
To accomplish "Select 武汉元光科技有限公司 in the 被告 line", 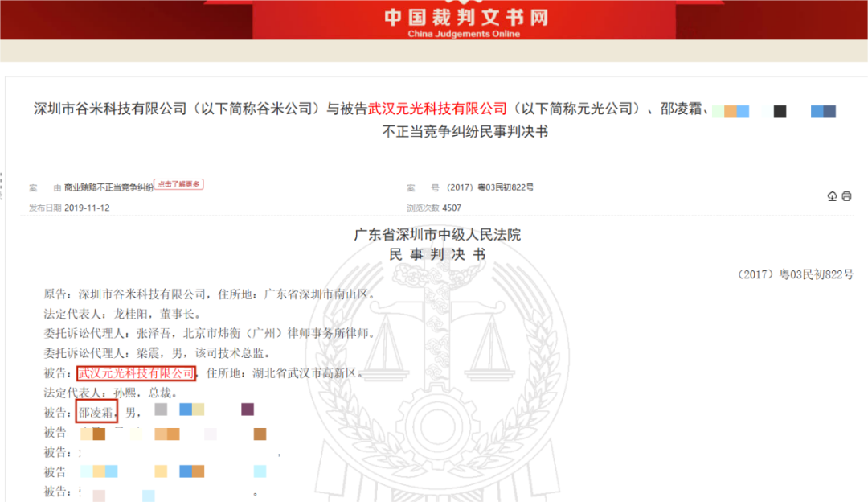I will (136, 373).
